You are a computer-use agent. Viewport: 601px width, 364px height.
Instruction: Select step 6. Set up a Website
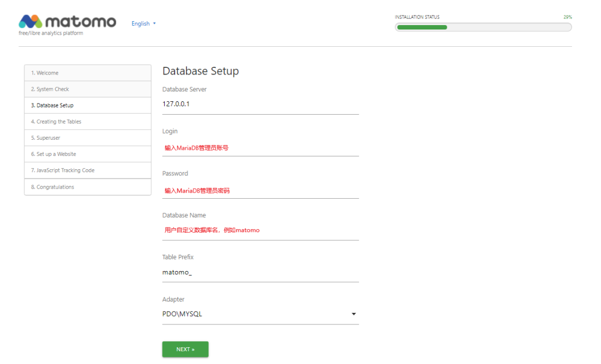click(x=88, y=154)
